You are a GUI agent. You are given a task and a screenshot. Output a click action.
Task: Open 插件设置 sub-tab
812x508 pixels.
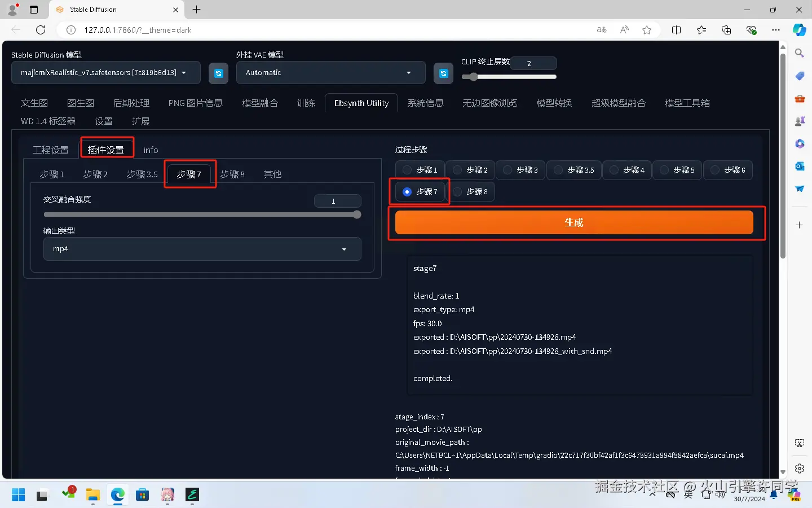tap(105, 150)
